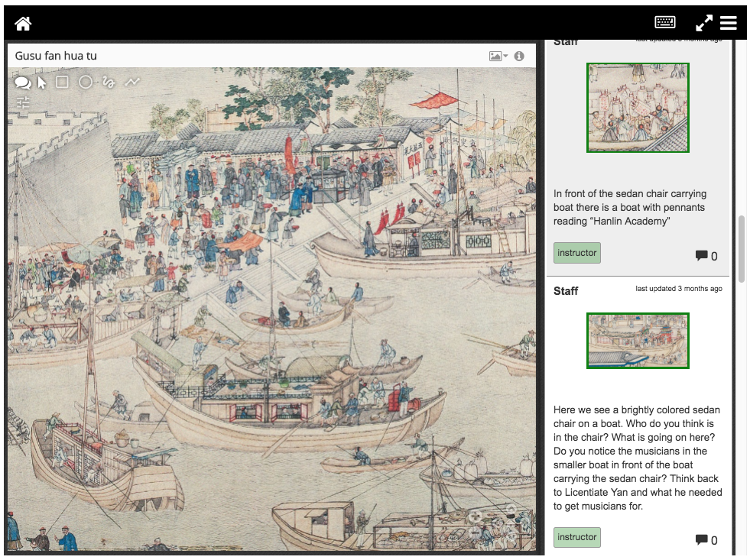Open the image adjustment sliders icon
Screen dimensions: 750x560
tap(23, 102)
